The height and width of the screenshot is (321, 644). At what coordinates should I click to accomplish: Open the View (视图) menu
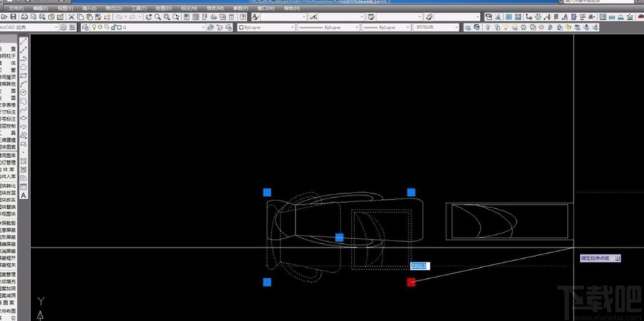click(65, 8)
